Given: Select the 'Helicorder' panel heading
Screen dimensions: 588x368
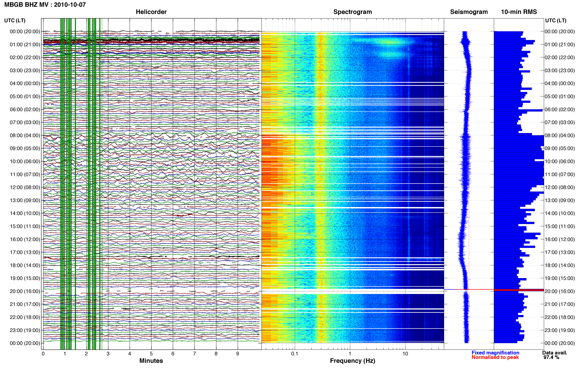Looking at the screenshot, I should tap(151, 12).
